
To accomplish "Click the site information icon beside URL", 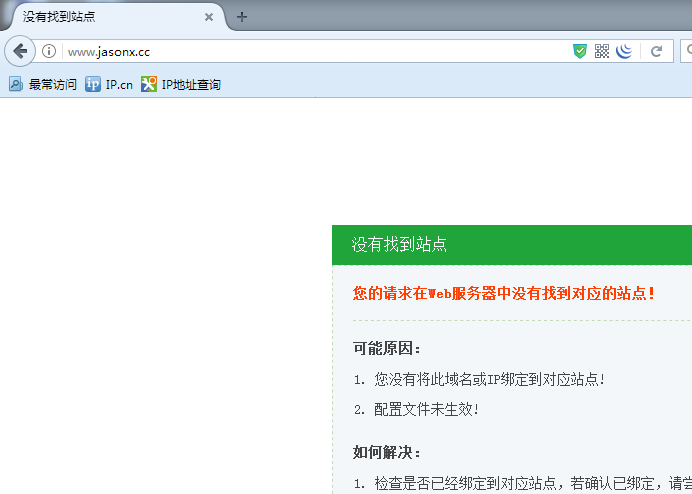I will [x=48, y=51].
